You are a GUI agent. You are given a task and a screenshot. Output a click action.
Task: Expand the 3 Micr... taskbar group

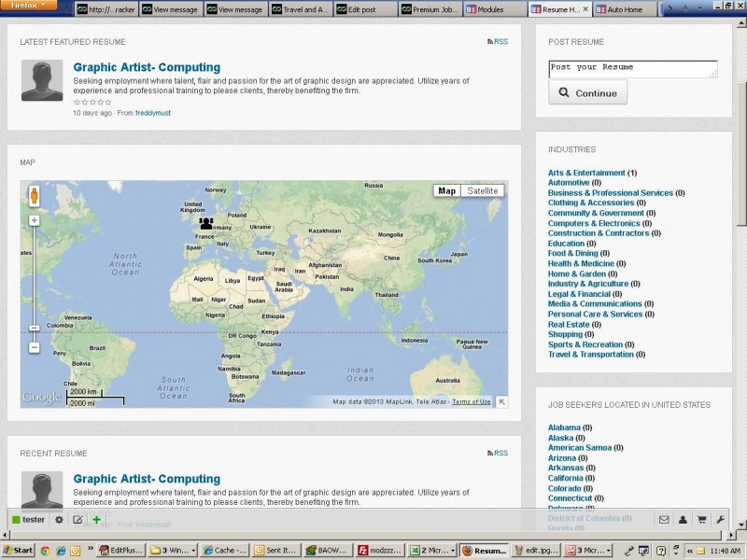point(588,551)
